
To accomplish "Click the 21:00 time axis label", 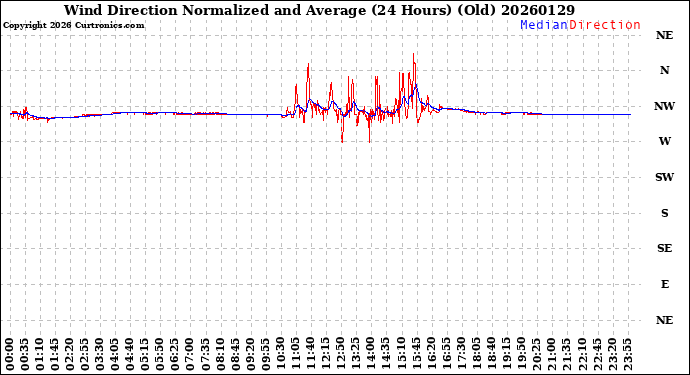I will [x=551, y=355].
